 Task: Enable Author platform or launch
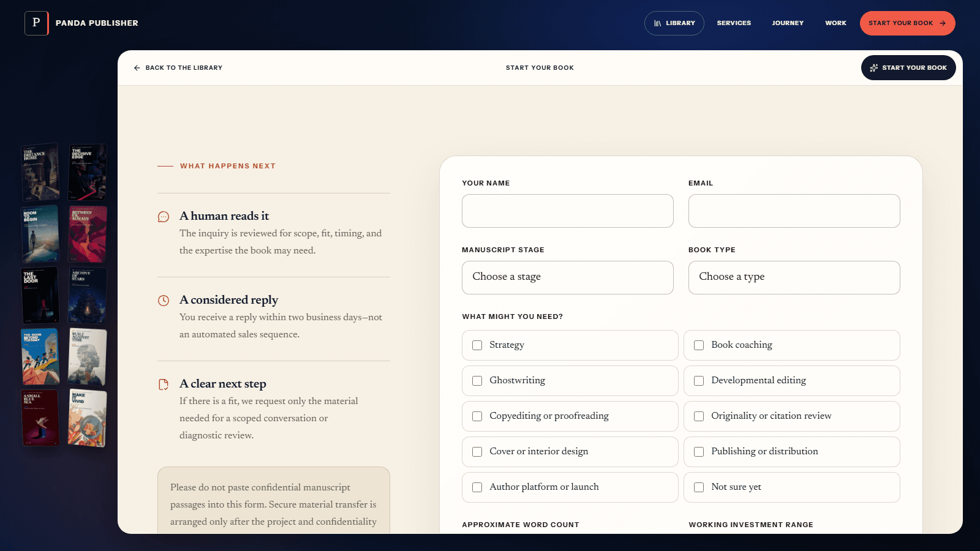(477, 487)
